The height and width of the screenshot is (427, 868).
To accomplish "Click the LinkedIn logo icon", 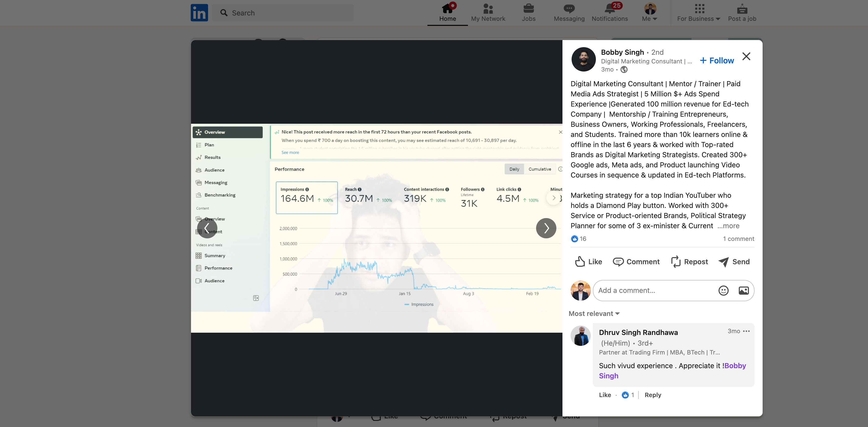I will click(199, 13).
